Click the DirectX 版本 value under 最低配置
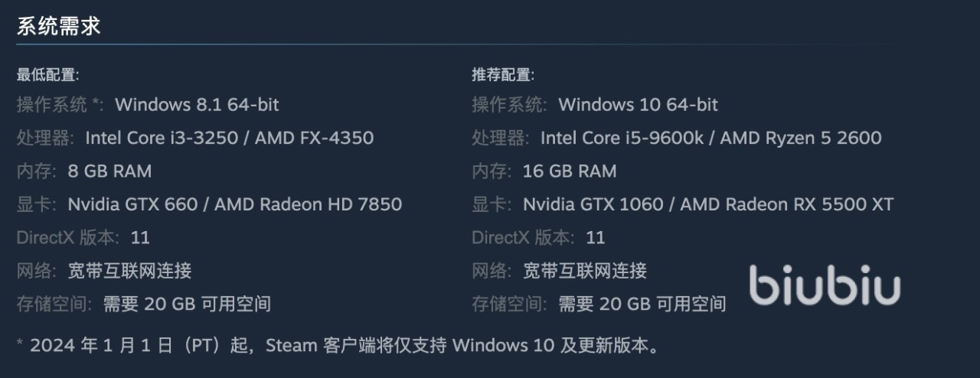980x378 pixels. [x=140, y=238]
